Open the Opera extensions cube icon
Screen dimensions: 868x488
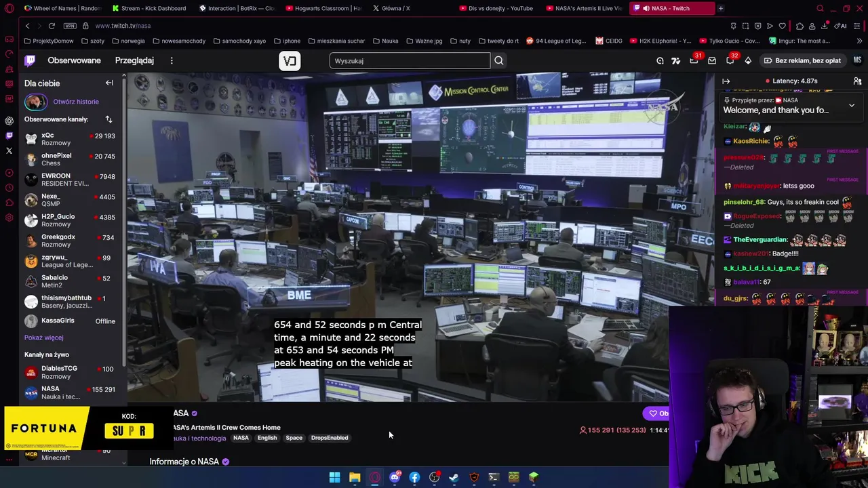(800, 26)
